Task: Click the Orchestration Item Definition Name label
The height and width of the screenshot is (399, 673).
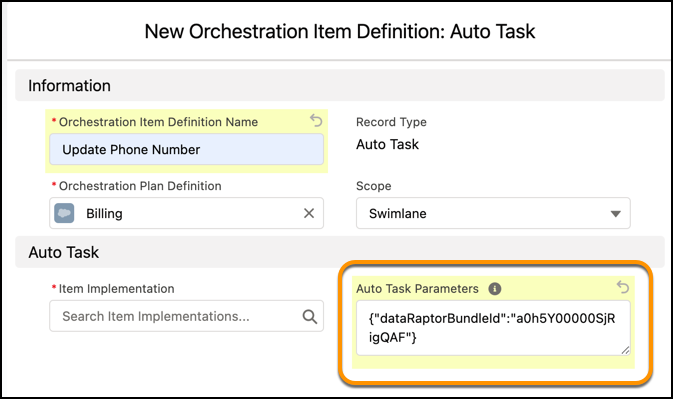Action: pos(158,122)
